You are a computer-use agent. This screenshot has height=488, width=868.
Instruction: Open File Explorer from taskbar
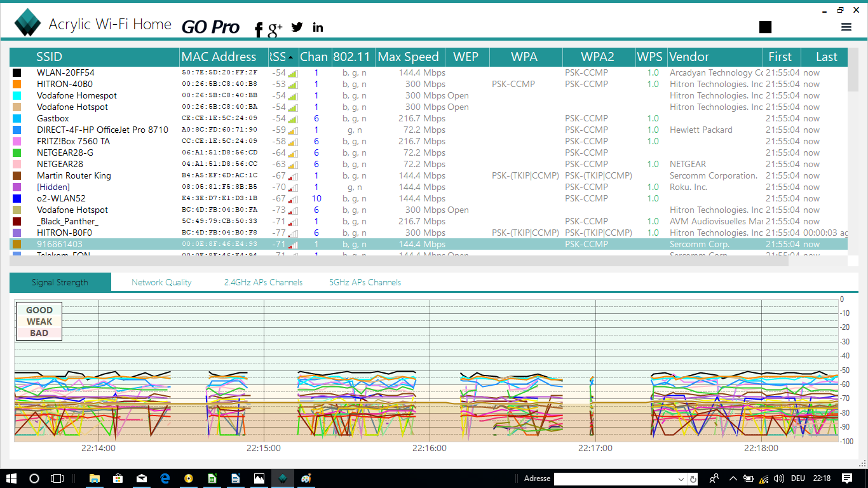click(x=94, y=478)
